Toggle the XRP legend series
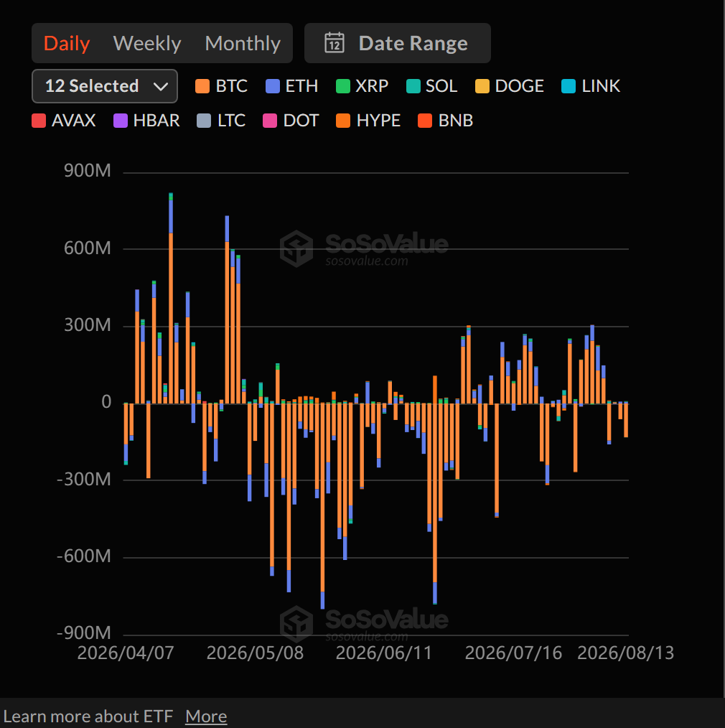This screenshot has height=728, width=725. tap(362, 86)
